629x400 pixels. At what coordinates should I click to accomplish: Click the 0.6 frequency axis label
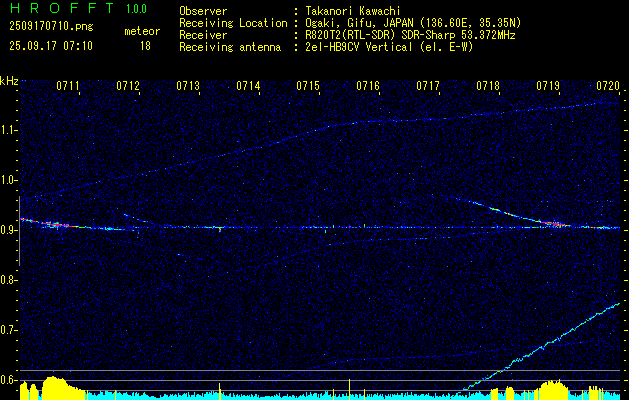pos(10,380)
